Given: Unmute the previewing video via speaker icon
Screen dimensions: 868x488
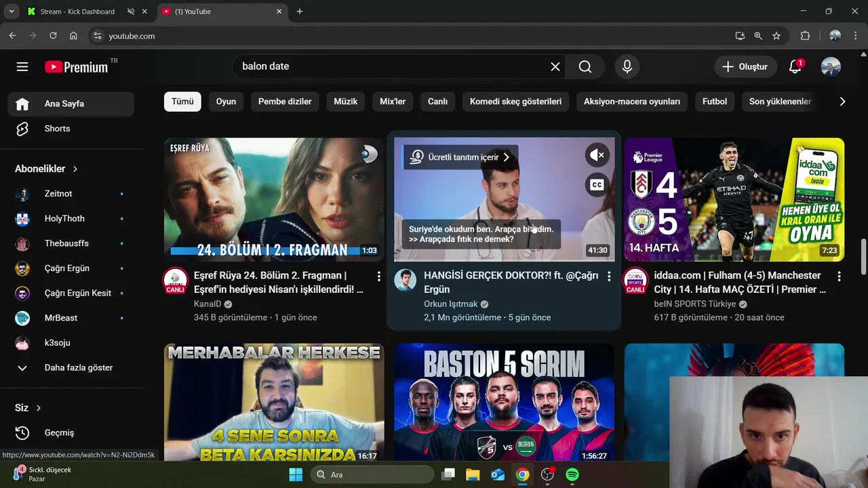Looking at the screenshot, I should (597, 156).
